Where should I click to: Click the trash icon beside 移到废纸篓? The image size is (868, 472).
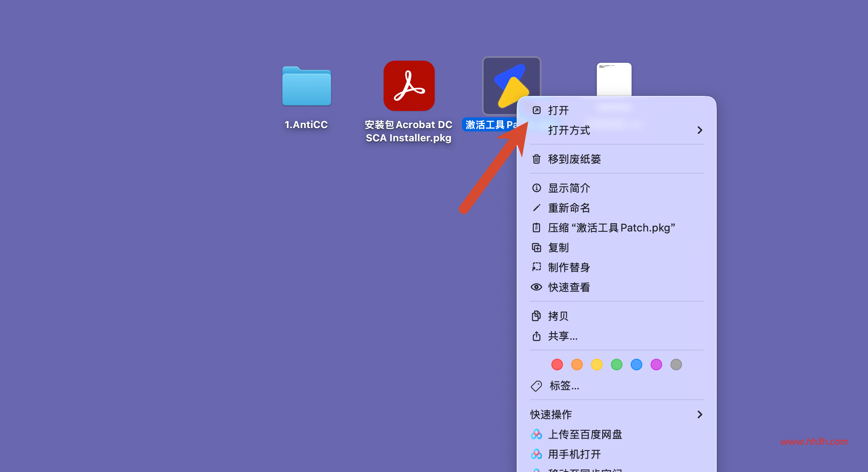point(537,159)
